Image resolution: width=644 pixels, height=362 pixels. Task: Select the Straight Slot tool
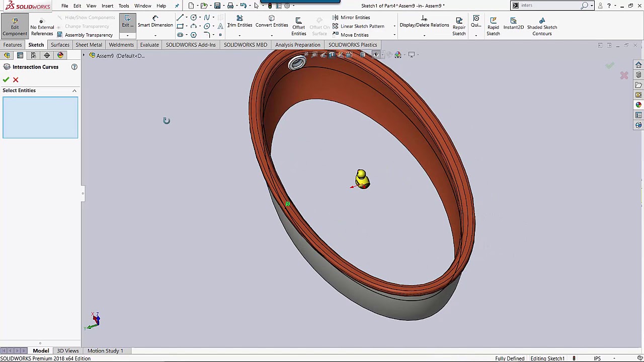(180, 35)
